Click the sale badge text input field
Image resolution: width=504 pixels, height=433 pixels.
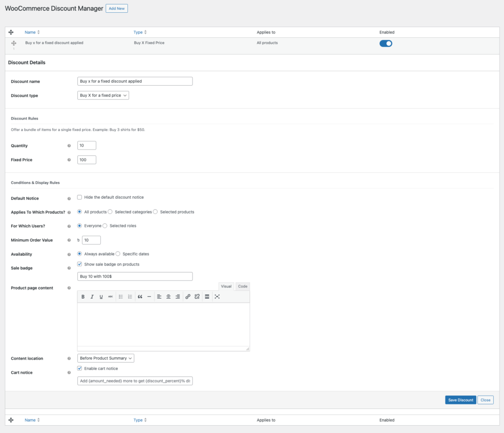click(x=135, y=277)
